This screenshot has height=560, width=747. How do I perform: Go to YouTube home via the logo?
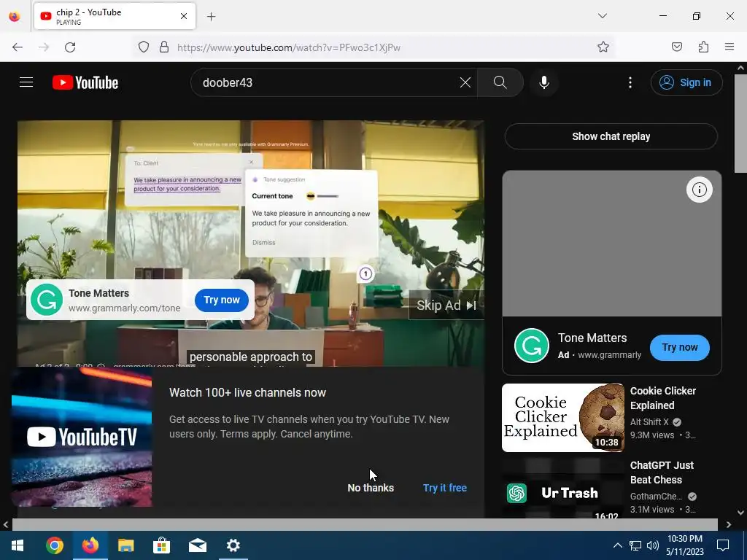coord(85,82)
